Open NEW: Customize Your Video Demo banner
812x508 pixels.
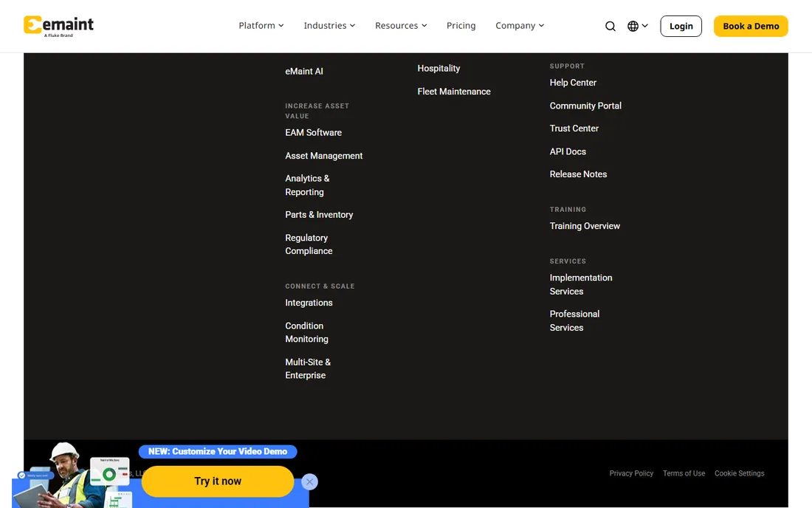click(x=218, y=452)
